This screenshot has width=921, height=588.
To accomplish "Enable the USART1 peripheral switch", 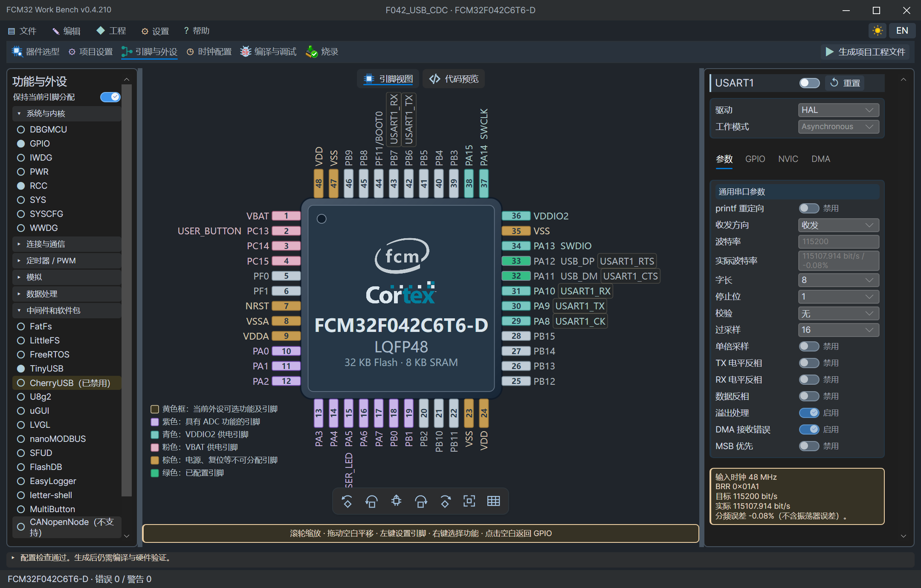I will click(x=809, y=83).
